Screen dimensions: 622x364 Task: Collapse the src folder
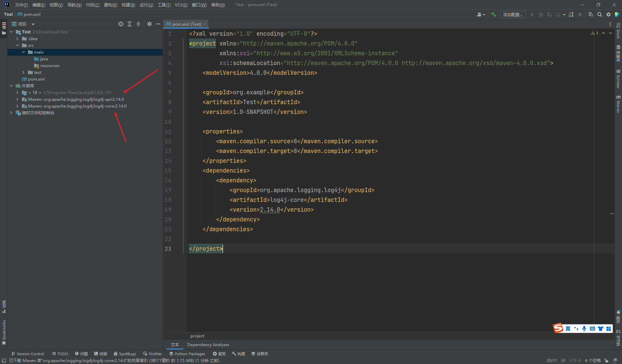[x=18, y=45]
